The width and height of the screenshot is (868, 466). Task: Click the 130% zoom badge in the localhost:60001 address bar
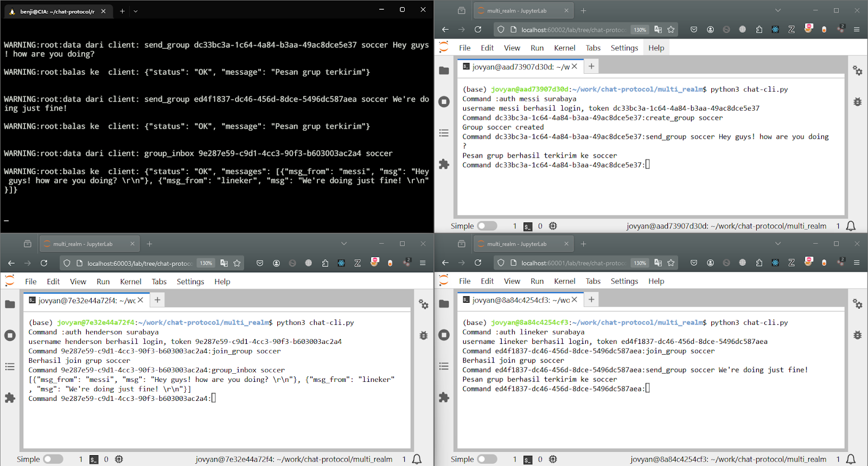coord(640,263)
